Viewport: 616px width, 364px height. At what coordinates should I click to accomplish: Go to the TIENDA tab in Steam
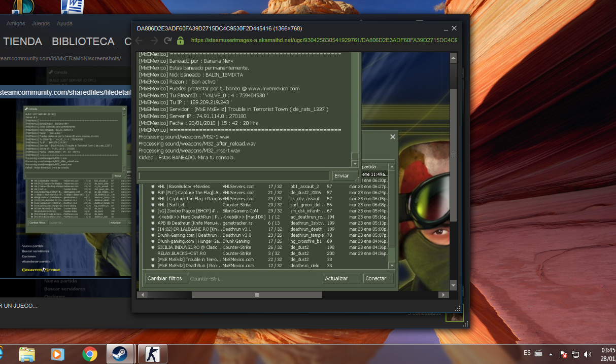click(x=23, y=42)
